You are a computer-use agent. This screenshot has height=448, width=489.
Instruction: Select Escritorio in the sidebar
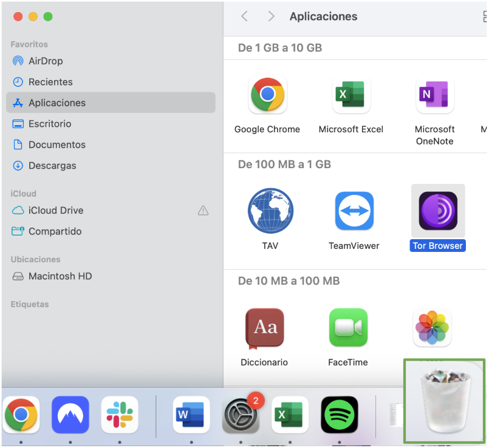tap(51, 124)
